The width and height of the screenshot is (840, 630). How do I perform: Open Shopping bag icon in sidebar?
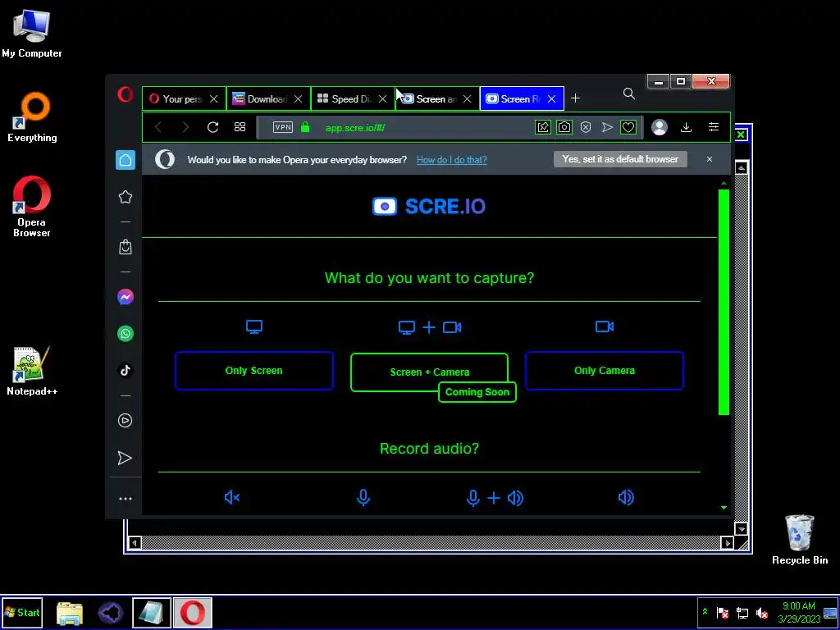click(126, 247)
